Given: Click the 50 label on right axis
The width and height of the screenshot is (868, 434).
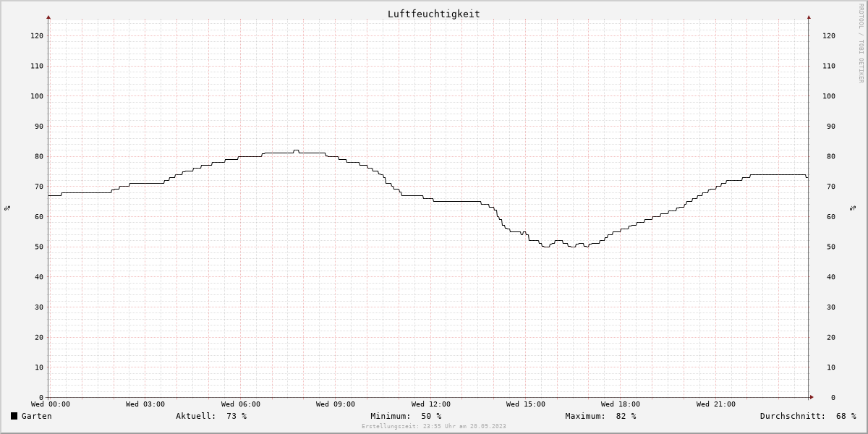Looking at the screenshot, I should (x=831, y=247).
